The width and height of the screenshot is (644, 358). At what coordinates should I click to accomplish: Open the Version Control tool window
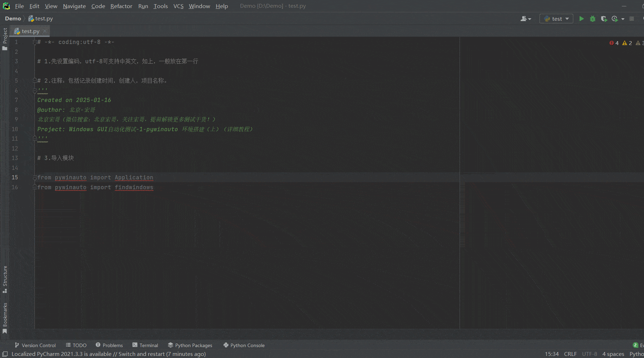click(x=35, y=345)
